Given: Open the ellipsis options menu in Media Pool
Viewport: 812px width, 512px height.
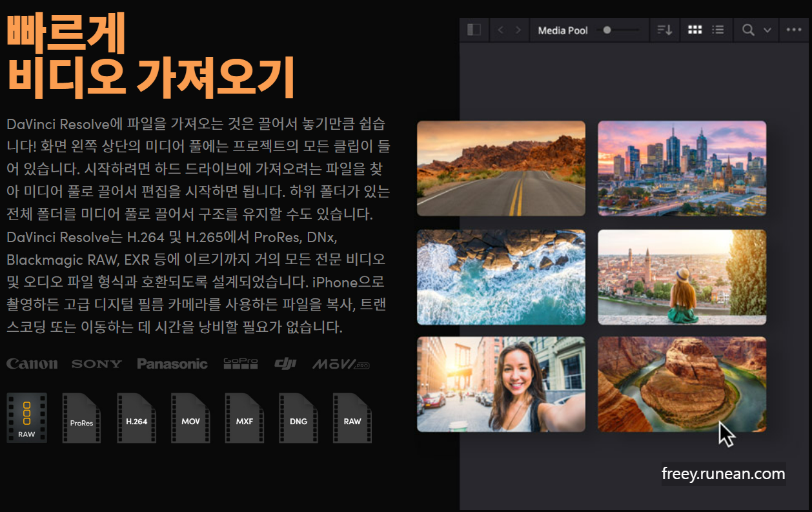Looking at the screenshot, I should point(793,30).
